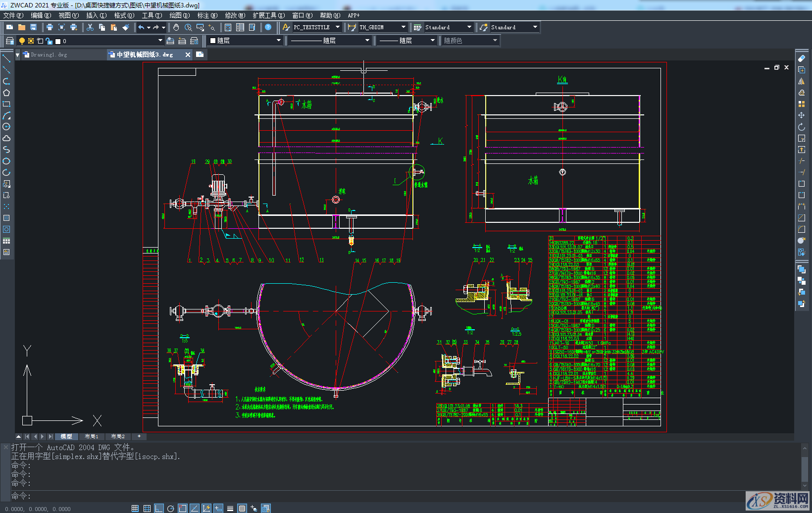Click the Pan hand tool

click(176, 27)
